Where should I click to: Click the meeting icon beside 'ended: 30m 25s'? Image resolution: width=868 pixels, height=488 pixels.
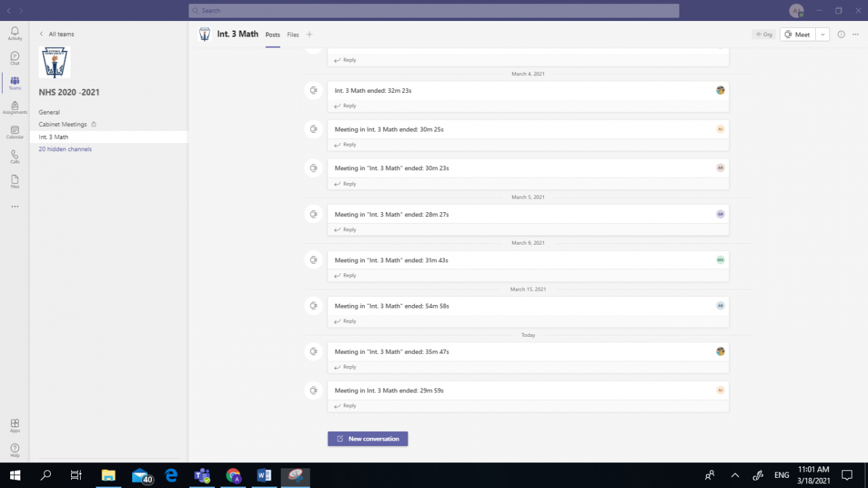[x=313, y=129]
